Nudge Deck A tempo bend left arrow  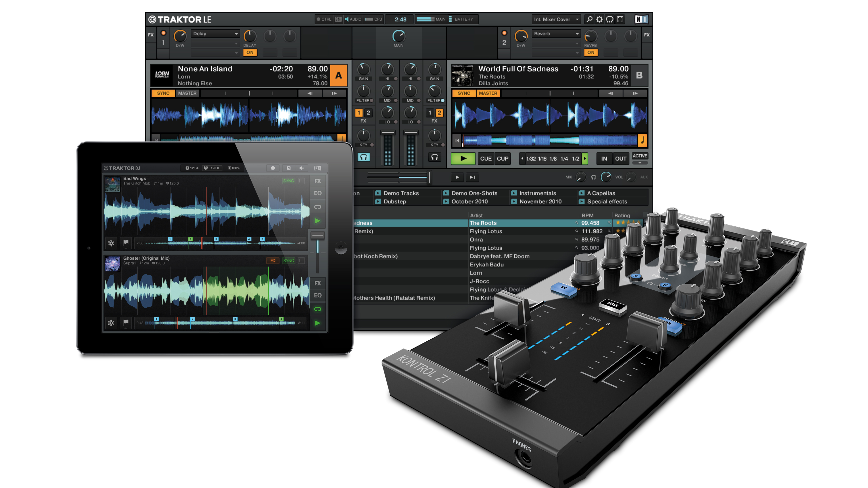[x=310, y=93]
